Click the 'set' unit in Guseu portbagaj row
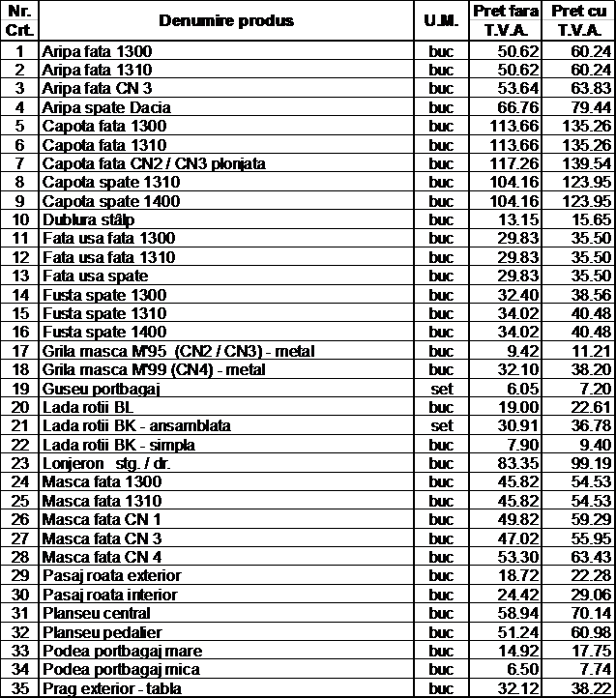The image size is (616, 698). [x=441, y=389]
